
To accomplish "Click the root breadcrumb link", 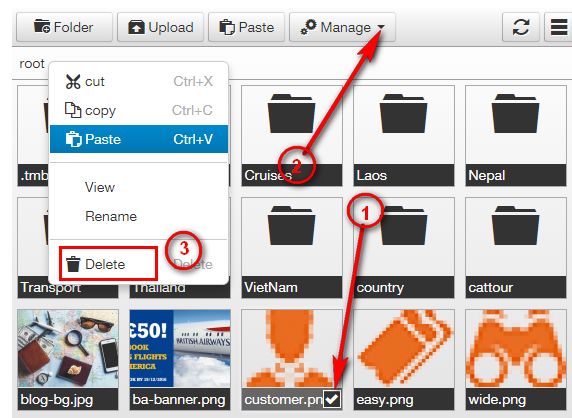I will (32, 63).
